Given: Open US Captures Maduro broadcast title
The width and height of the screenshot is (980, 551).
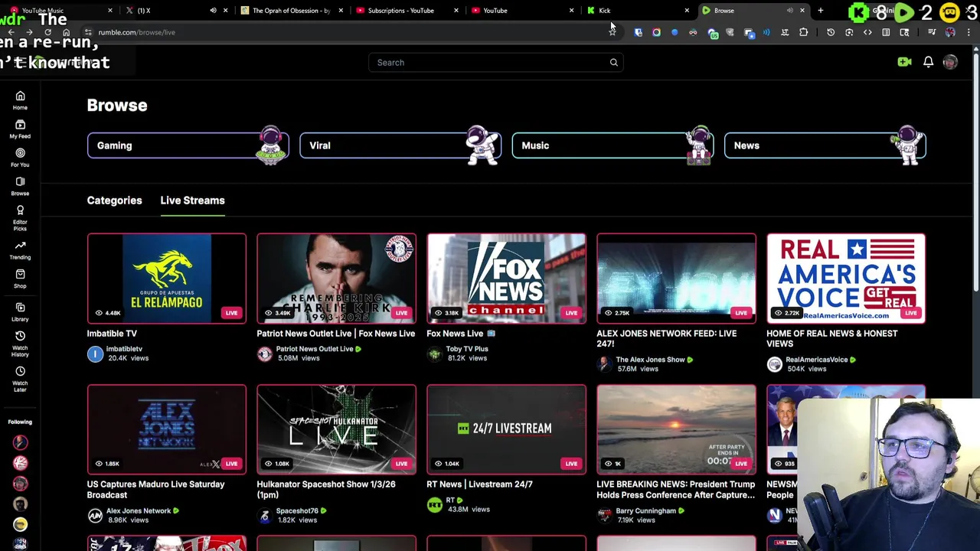Looking at the screenshot, I should pos(155,490).
